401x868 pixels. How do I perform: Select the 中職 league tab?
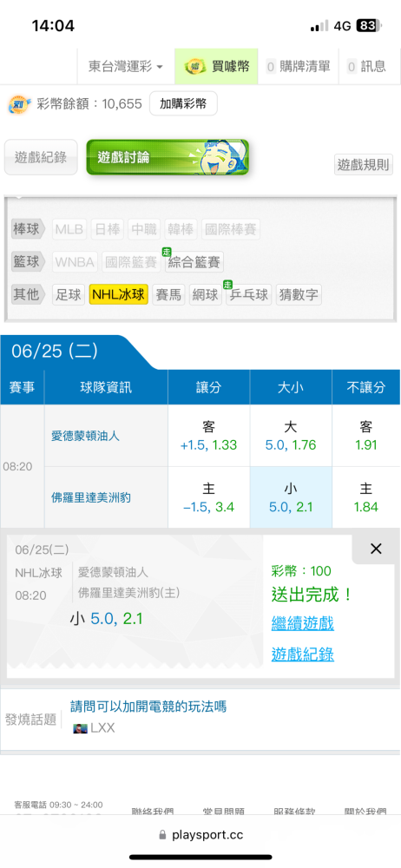pyautogui.click(x=144, y=229)
